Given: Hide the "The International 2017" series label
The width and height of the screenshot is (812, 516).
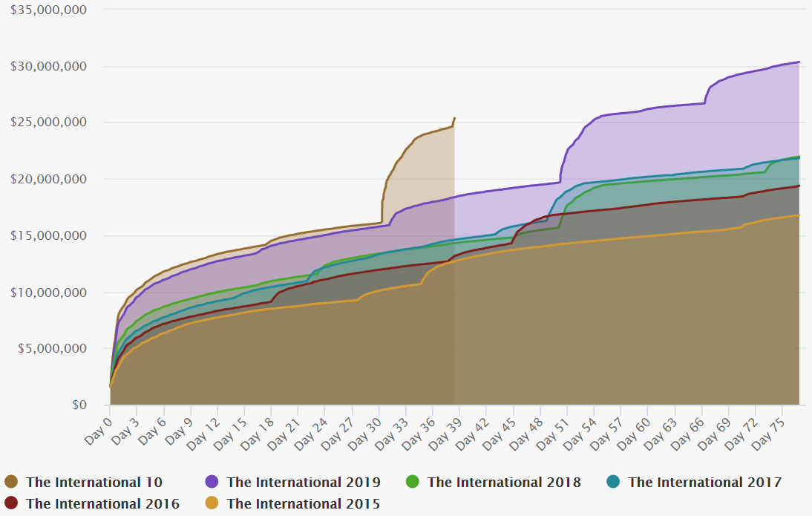Looking at the screenshot, I should click(705, 483).
